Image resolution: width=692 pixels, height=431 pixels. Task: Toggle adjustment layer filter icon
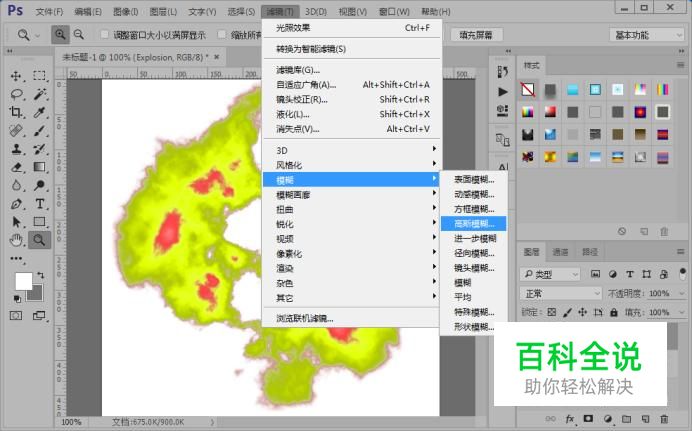[x=613, y=274]
